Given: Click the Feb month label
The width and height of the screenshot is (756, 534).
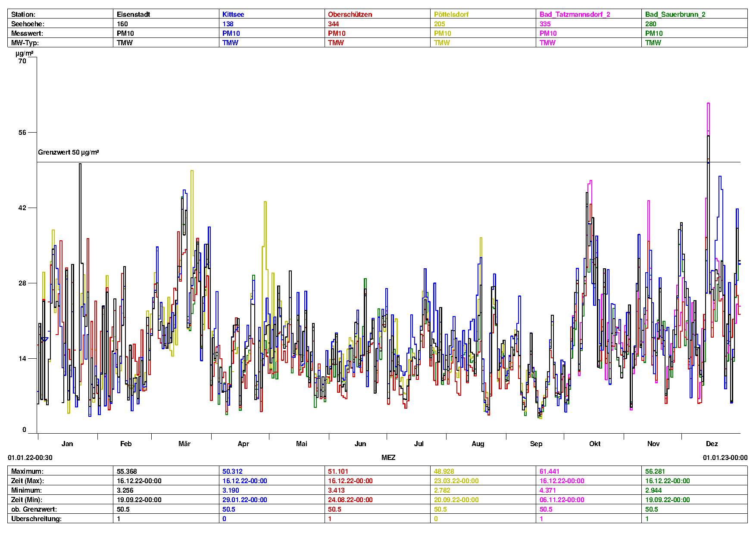Looking at the screenshot, I should point(126,444).
